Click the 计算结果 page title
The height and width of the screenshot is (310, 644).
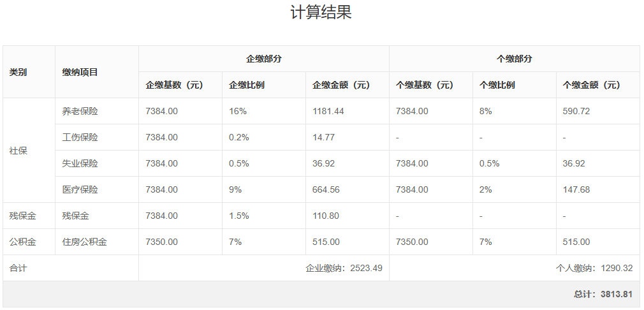(321, 12)
